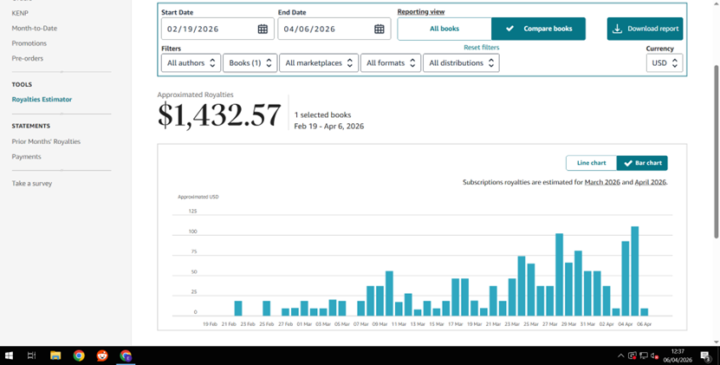Open the End Date calendar picker icon
720x365 pixels.
(x=379, y=29)
